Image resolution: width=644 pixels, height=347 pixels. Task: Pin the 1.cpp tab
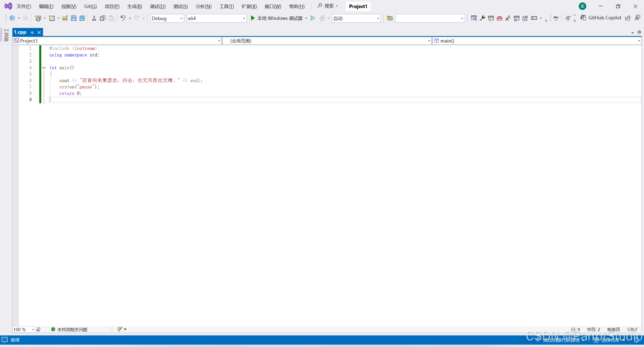pyautogui.click(x=32, y=32)
